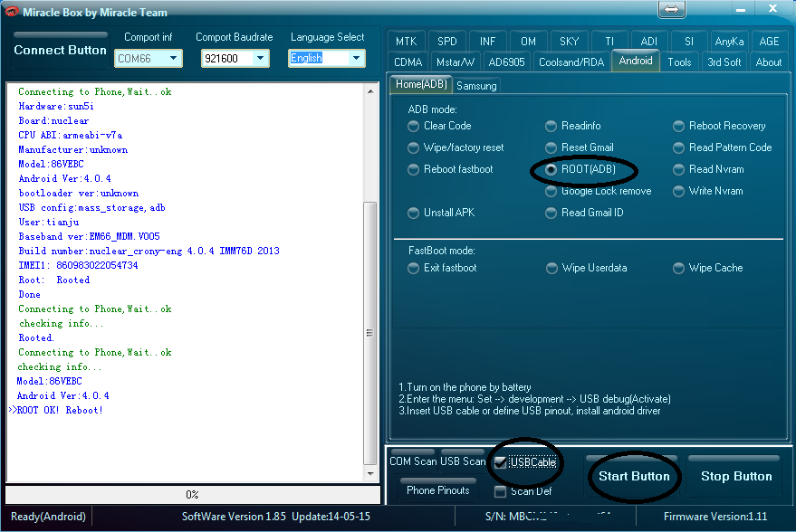
Task: Click the Ready(Android) status text
Action: [48, 517]
